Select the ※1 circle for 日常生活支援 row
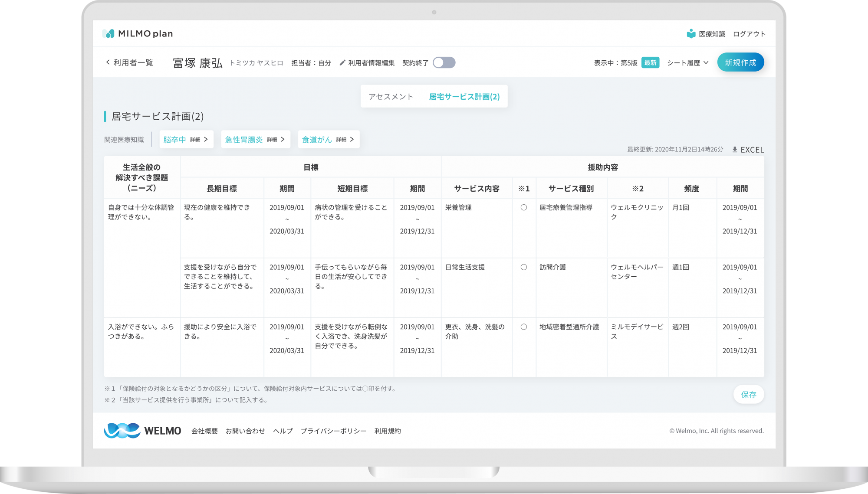Screen dimensions: 868x494 pos(524,267)
